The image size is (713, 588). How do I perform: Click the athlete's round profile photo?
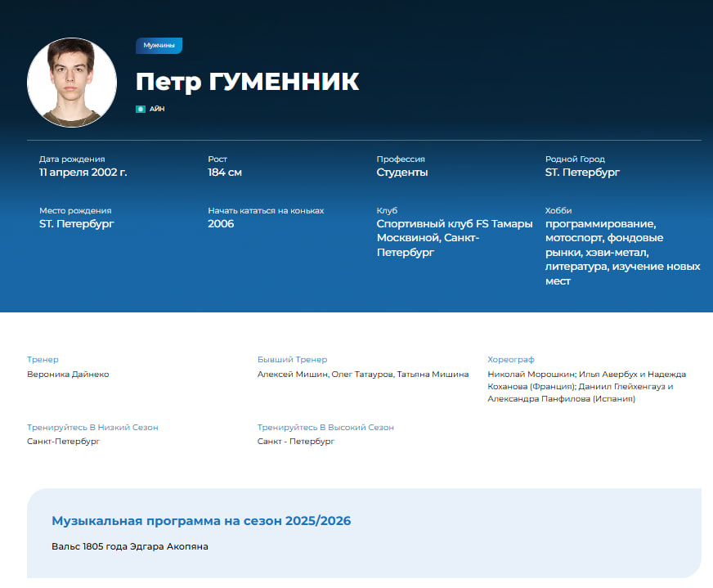click(x=72, y=83)
